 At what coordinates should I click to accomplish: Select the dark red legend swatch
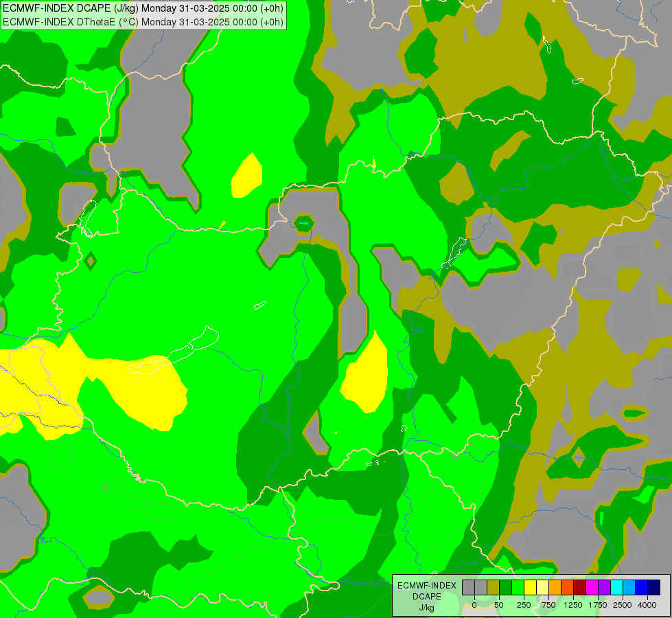click(x=579, y=587)
